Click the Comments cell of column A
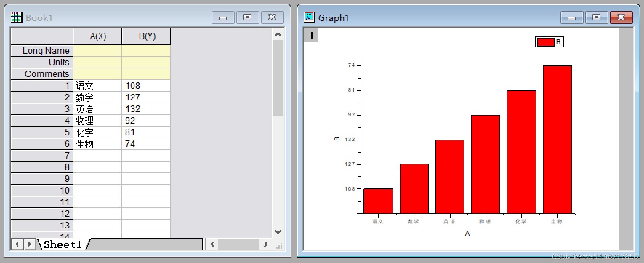 pos(97,74)
